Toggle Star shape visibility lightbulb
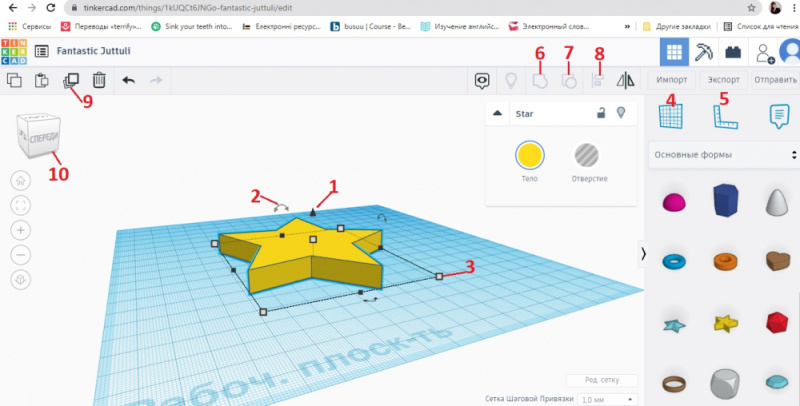Image resolution: width=800 pixels, height=406 pixels. coord(621,114)
